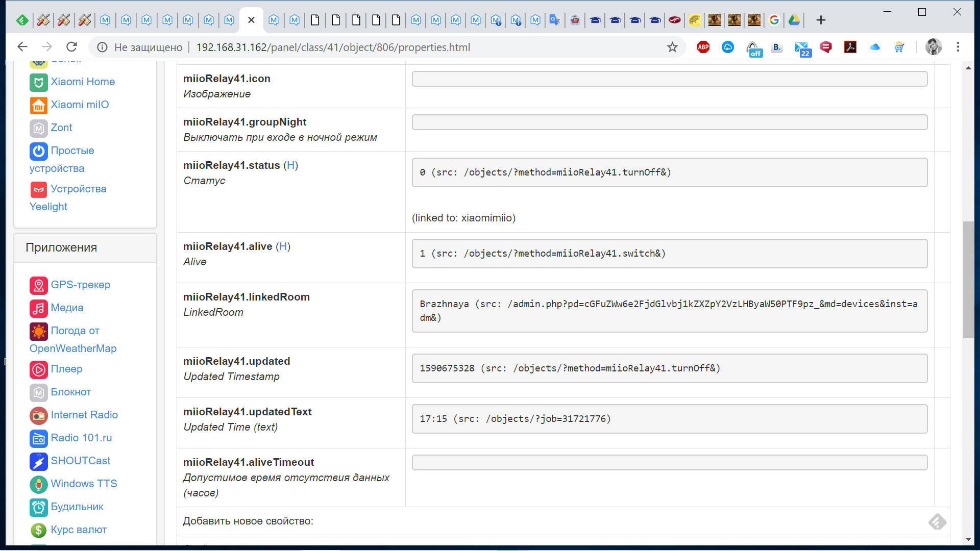Close the currently active browser tab
This screenshot has width=980, height=551.
click(251, 20)
